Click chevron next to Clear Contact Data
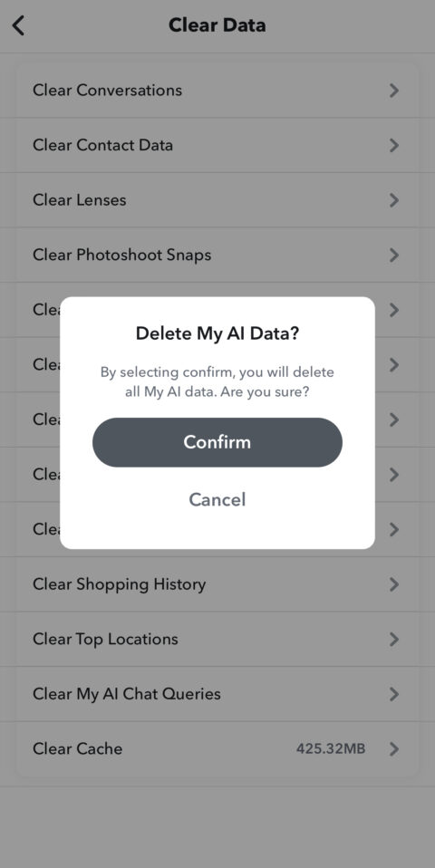 [394, 145]
